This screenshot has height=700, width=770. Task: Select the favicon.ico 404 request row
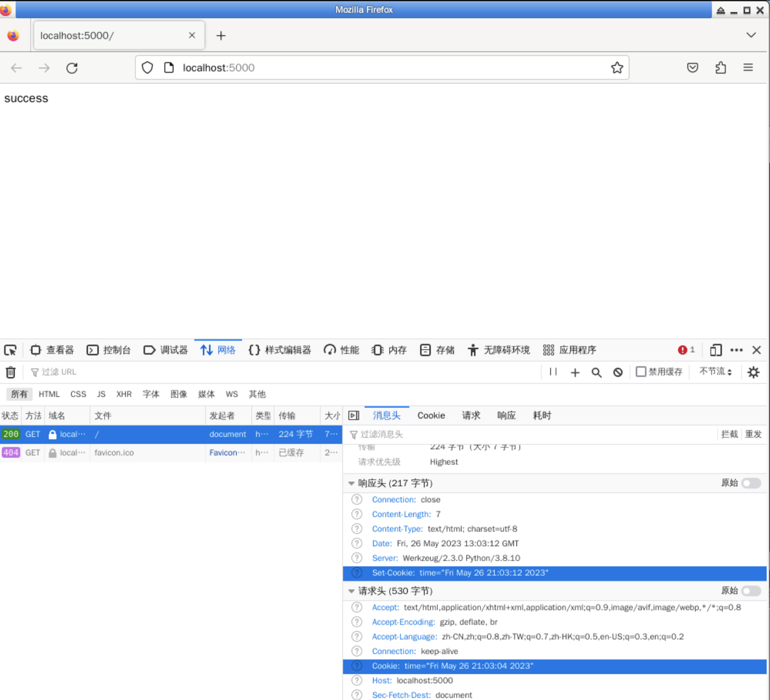coord(171,453)
